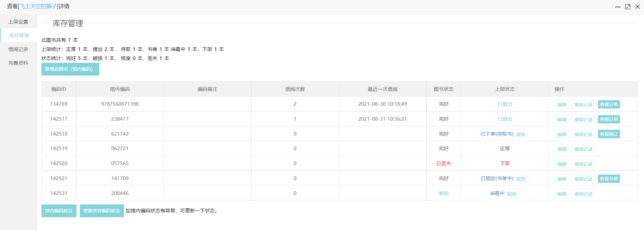Click 查看订单 for ID 142517
The width and height of the screenshot is (644, 230).
(609, 119)
